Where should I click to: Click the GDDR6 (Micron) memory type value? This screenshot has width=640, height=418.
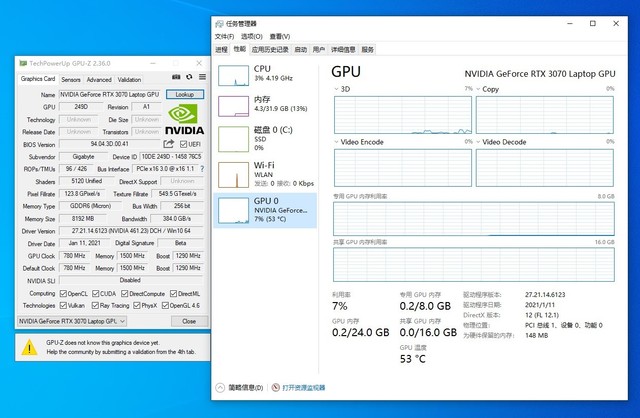pyautogui.click(x=90, y=206)
